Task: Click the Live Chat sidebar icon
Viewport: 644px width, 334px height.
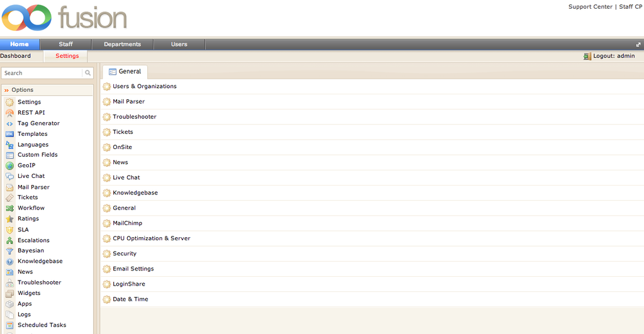Action: pos(9,176)
